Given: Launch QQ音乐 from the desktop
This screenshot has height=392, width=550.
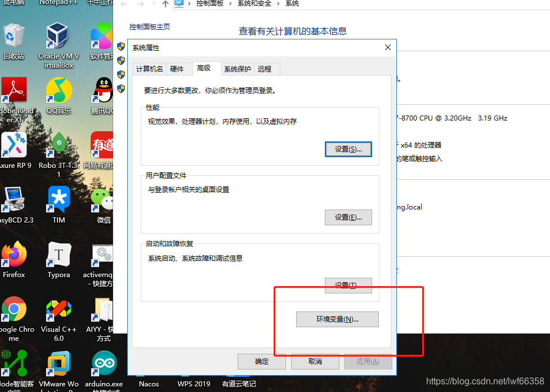Looking at the screenshot, I should click(x=58, y=90).
